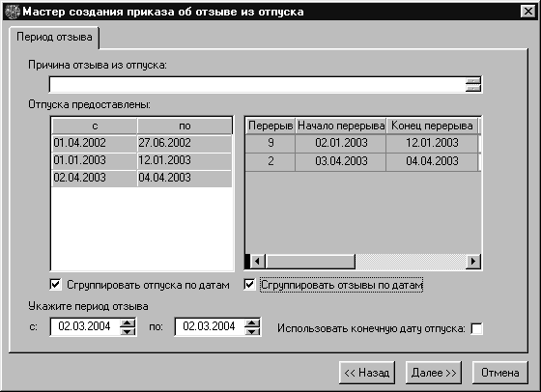541x392 pixels.
Task: Toggle 'Сгруппировать отзывы по датам' checkbox
Action: tap(249, 285)
